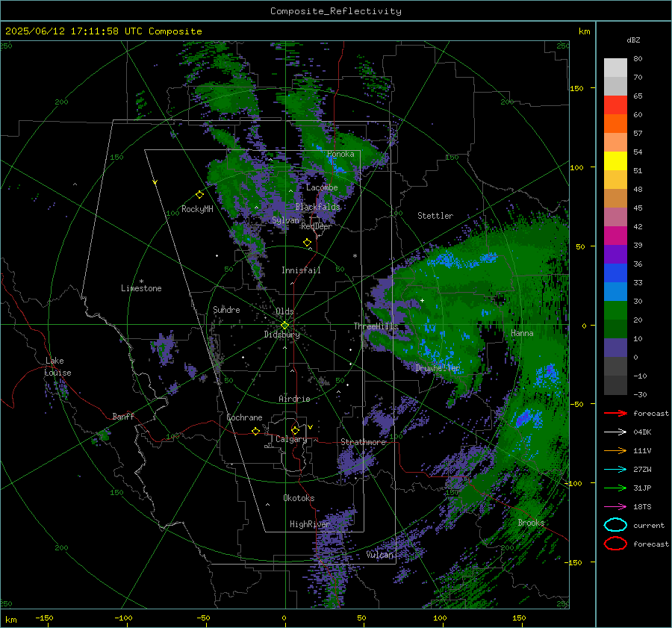Click the Calgary city label
Viewport: 672px width, 628px height.
(291, 439)
